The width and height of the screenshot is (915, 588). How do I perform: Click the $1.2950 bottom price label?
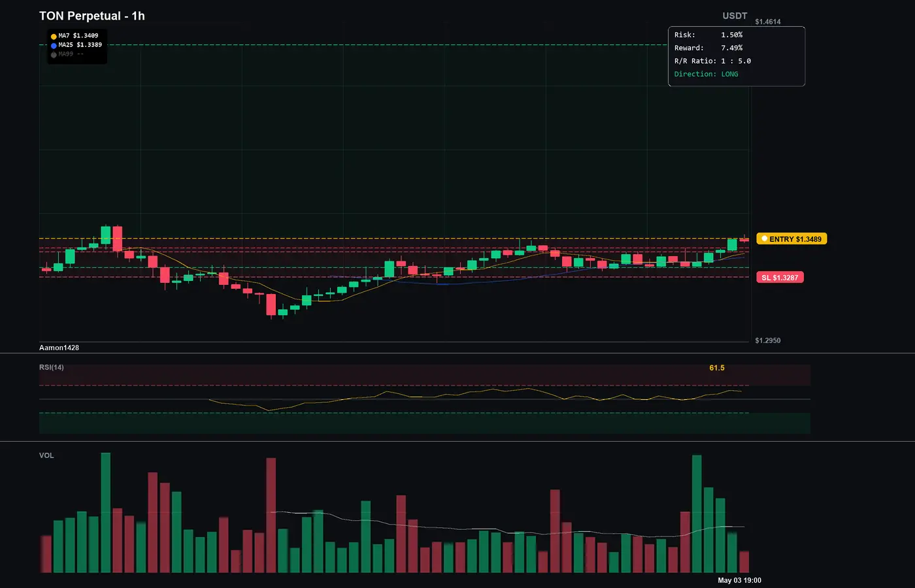[768, 340]
